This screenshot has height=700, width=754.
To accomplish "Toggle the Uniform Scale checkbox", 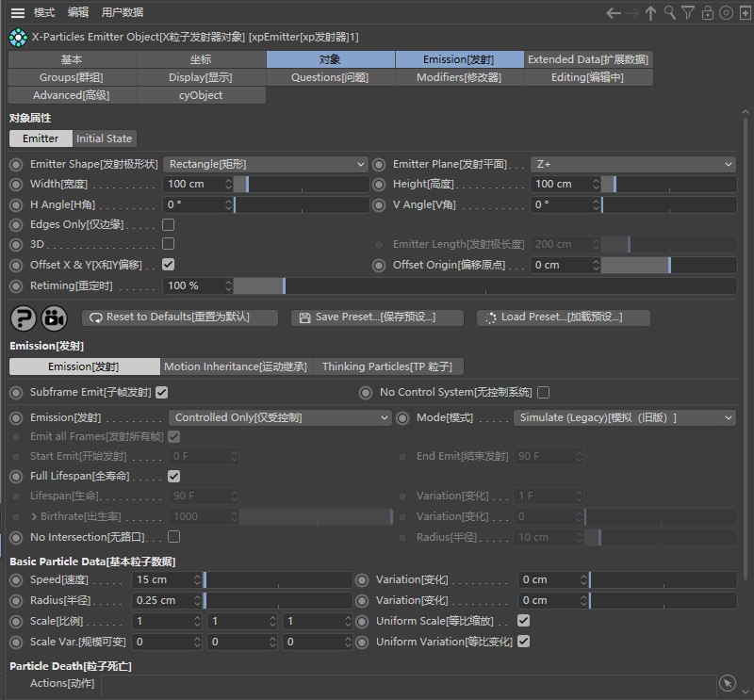I will [524, 621].
